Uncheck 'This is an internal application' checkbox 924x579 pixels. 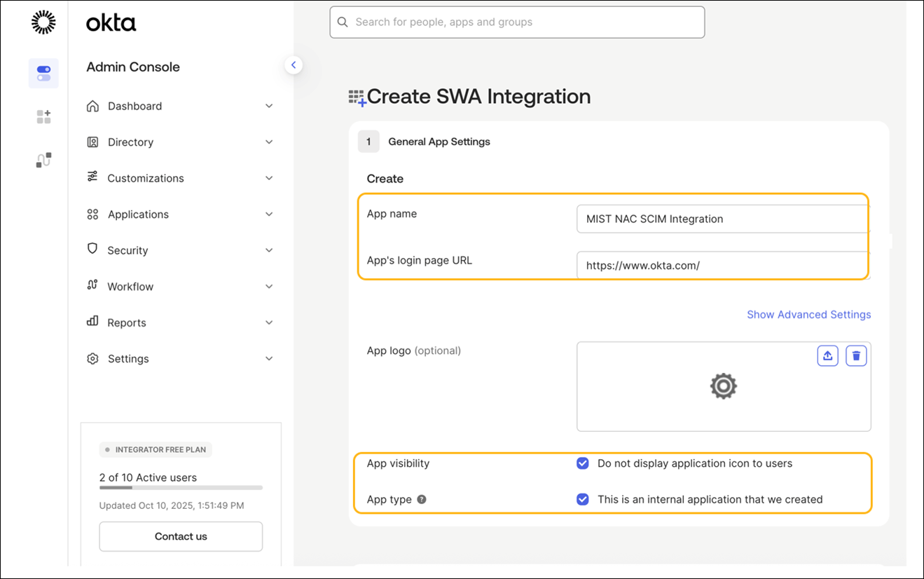[582, 500]
